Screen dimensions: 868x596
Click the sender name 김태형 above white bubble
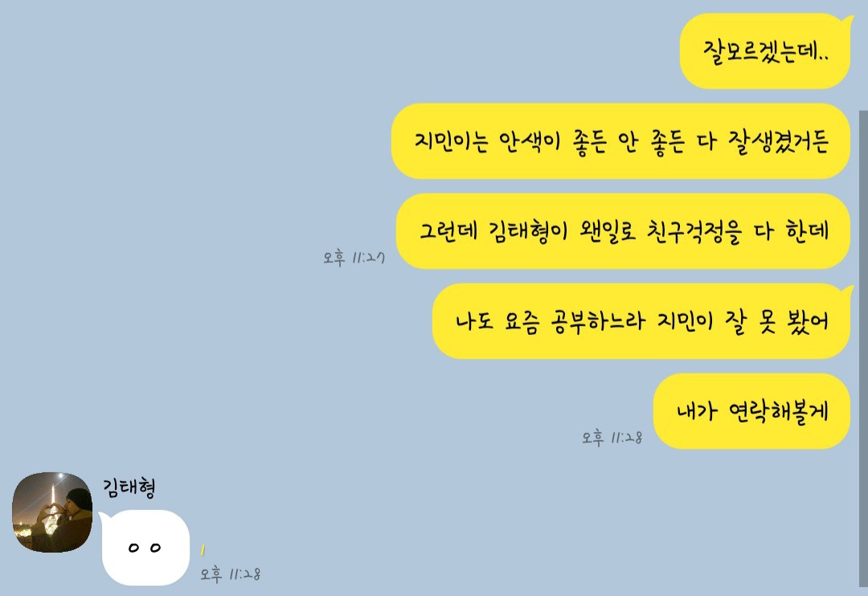point(129,488)
